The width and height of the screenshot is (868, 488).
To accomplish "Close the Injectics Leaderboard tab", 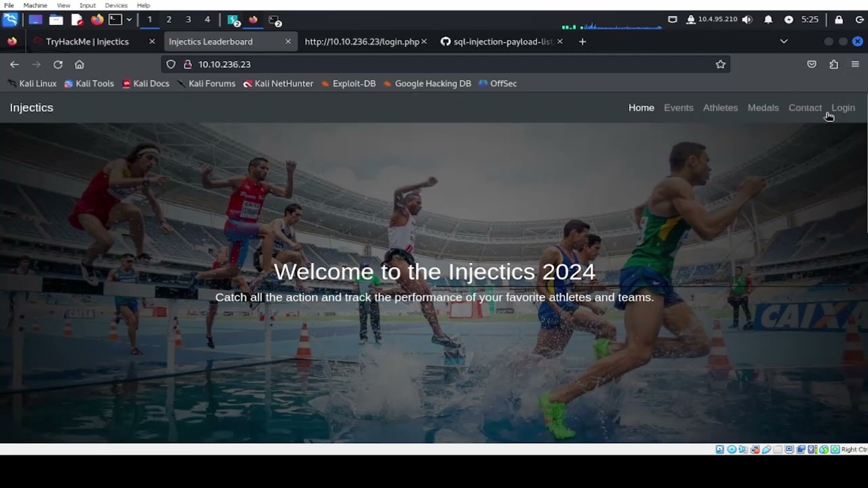I will pyautogui.click(x=288, y=41).
